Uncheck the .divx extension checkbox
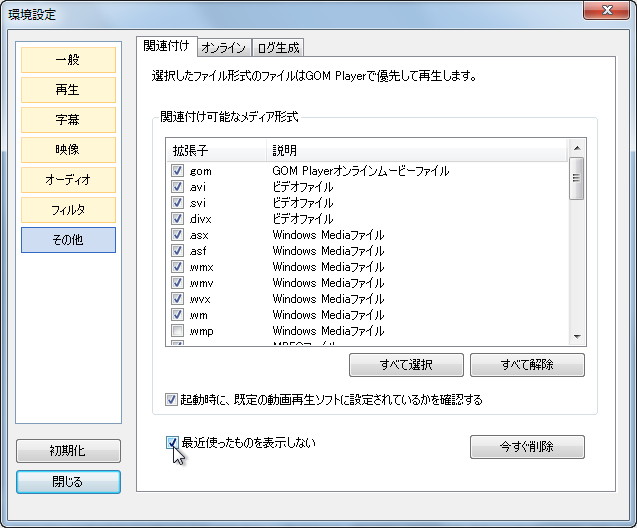The height and width of the screenshot is (528, 637). [x=177, y=219]
